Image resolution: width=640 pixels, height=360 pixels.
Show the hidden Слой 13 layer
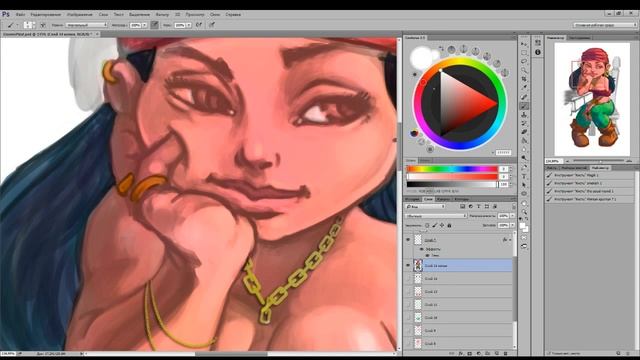pos(408,292)
